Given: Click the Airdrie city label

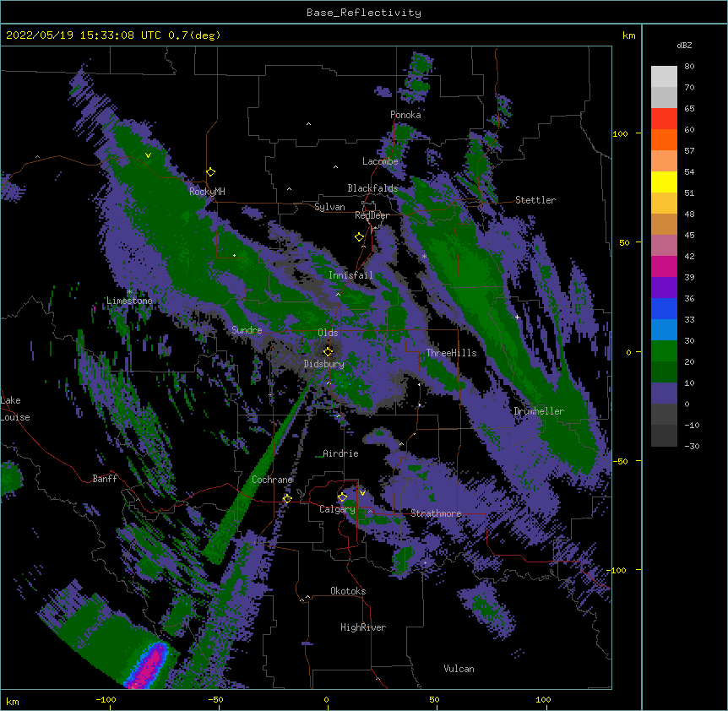Looking at the screenshot, I should tap(341, 453).
